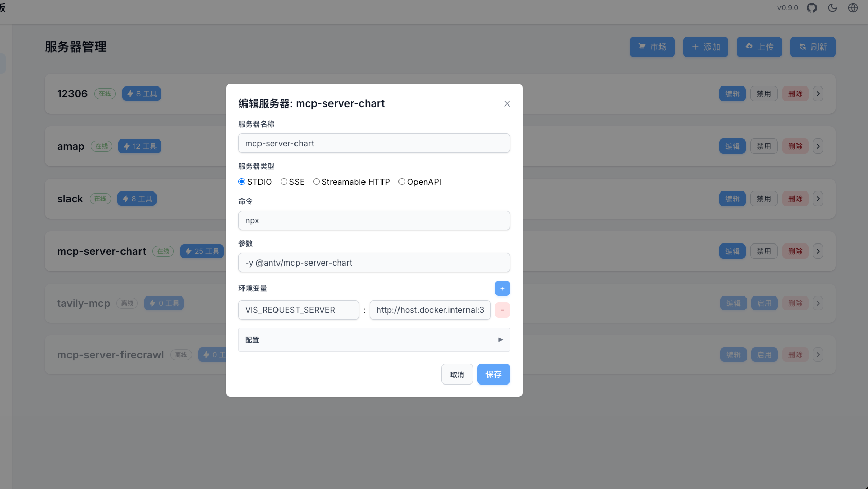Screen dimensions: 868x489
Task: Open the GitHub repository icon
Action: pos(812,8)
